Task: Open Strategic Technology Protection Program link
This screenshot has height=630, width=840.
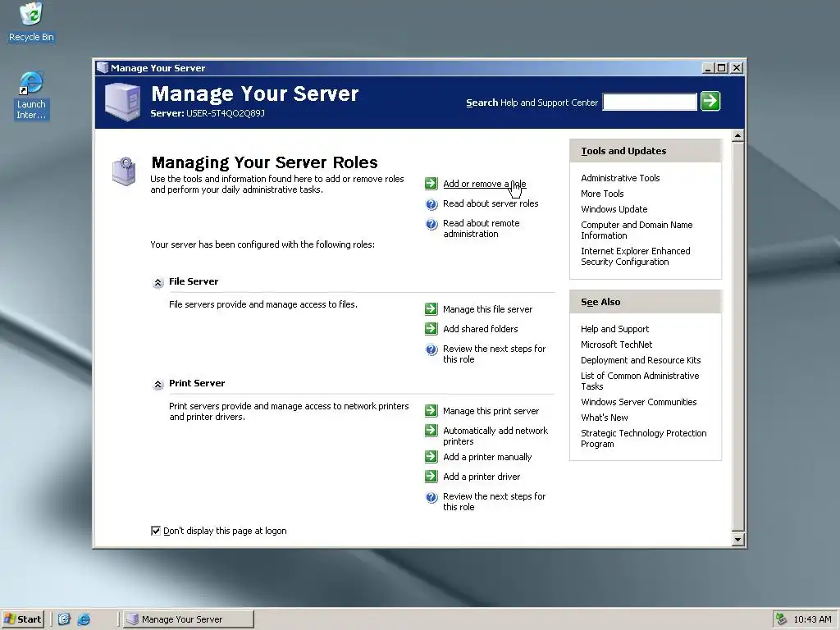Action: [x=643, y=438]
